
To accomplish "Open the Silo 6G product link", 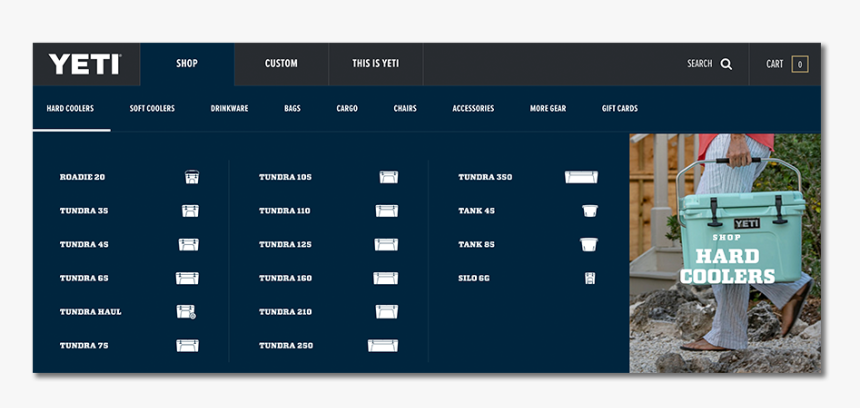I will [474, 278].
